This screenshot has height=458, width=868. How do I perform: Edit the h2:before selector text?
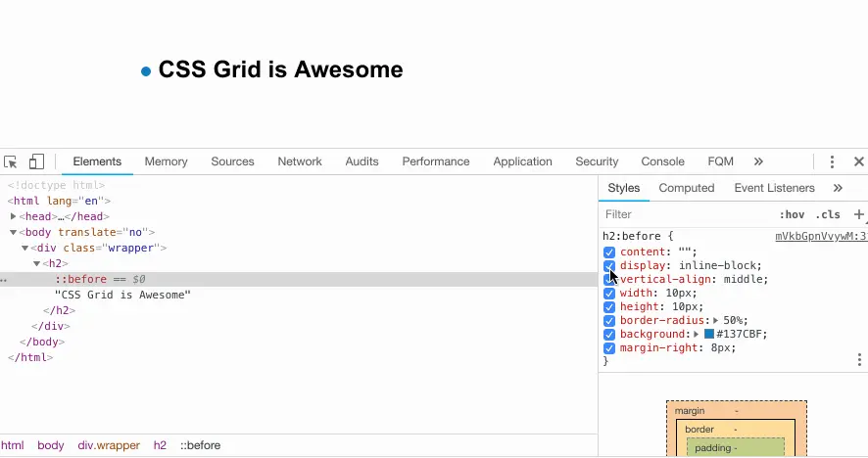[x=632, y=236]
